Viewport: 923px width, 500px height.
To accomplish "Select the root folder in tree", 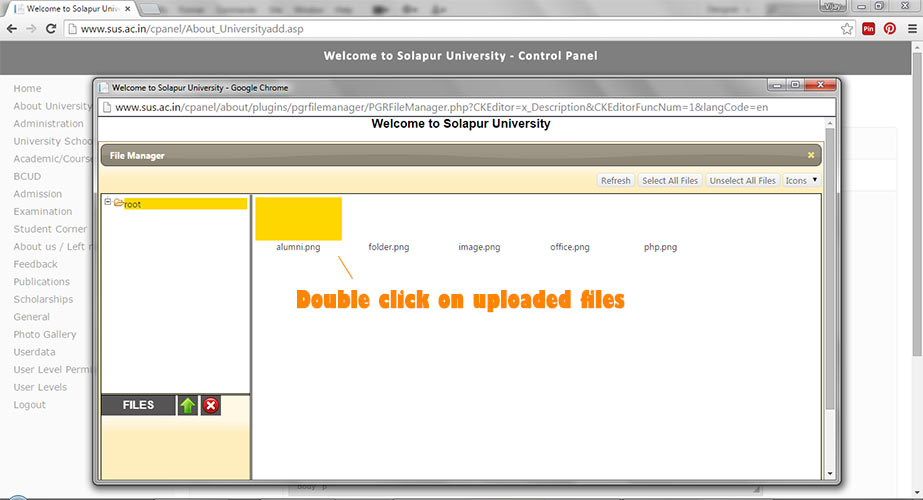I will (x=185, y=204).
